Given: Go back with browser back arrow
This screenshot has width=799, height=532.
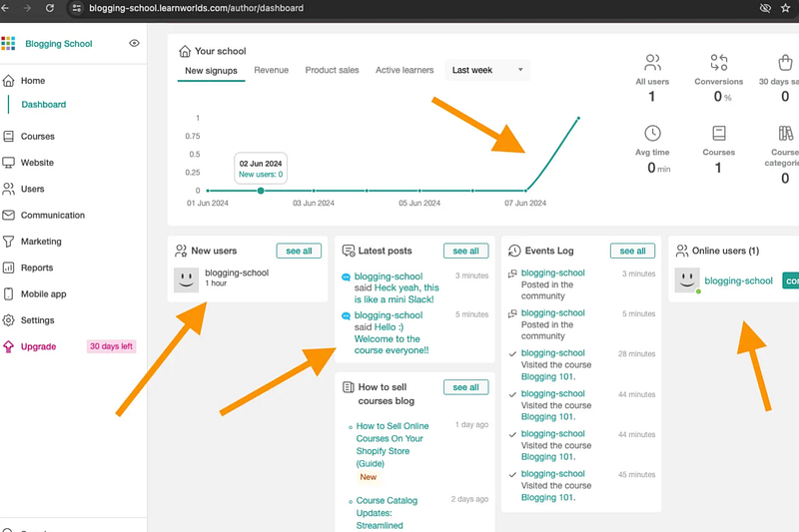Looking at the screenshot, I should [5, 8].
